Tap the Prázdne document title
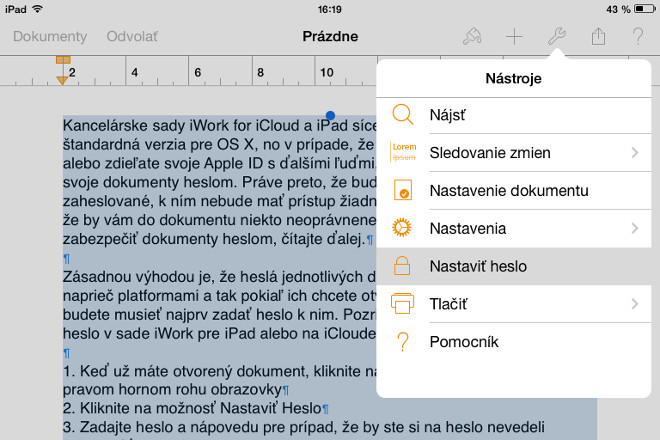The image size is (660, 440). (x=330, y=37)
